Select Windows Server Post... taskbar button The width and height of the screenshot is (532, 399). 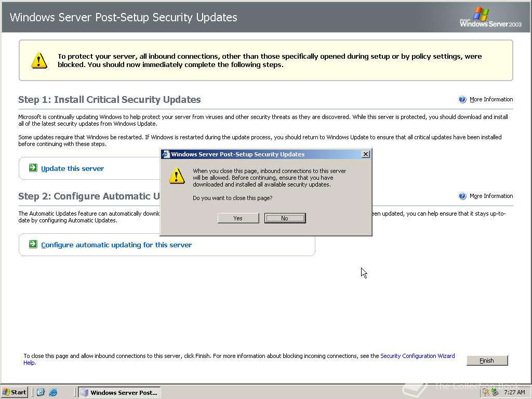pos(119,393)
